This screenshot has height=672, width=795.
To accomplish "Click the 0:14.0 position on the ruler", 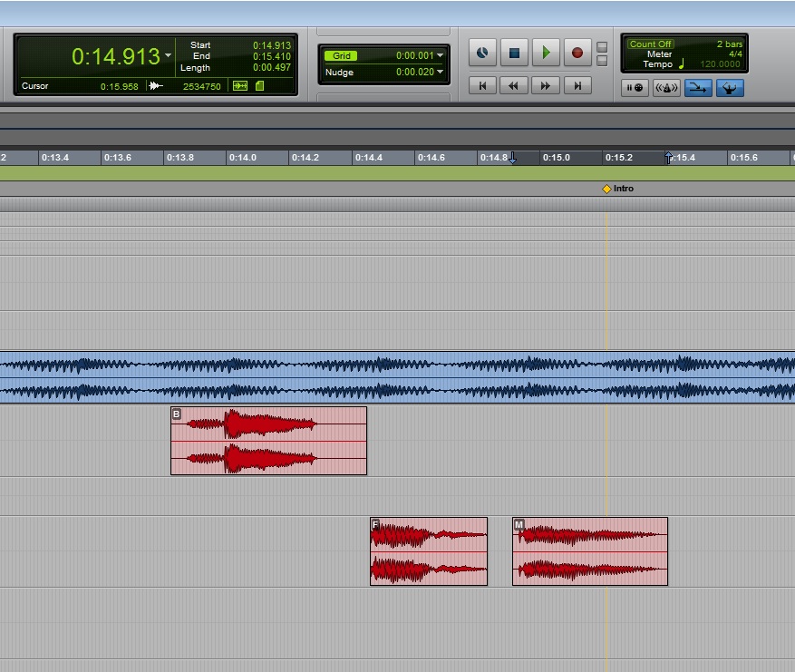I will coord(243,157).
